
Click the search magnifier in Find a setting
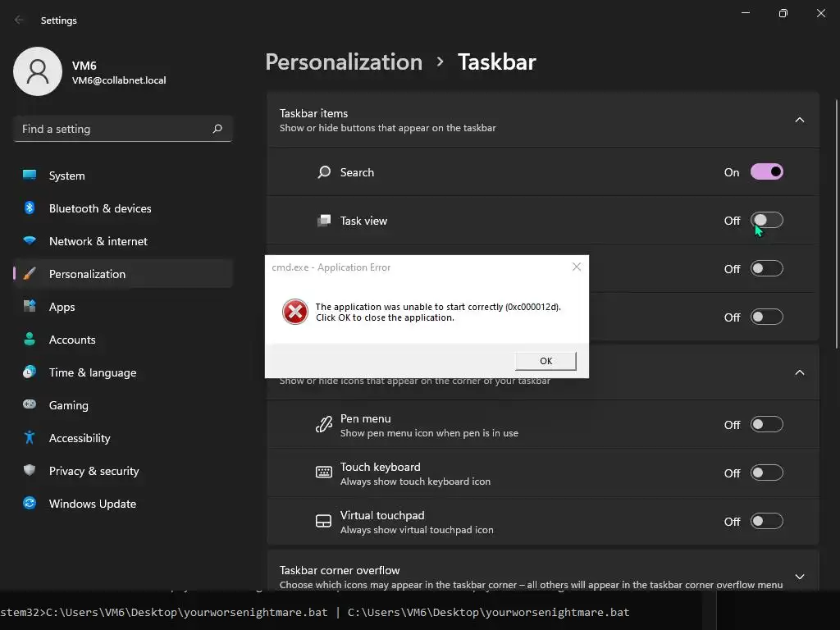click(217, 129)
